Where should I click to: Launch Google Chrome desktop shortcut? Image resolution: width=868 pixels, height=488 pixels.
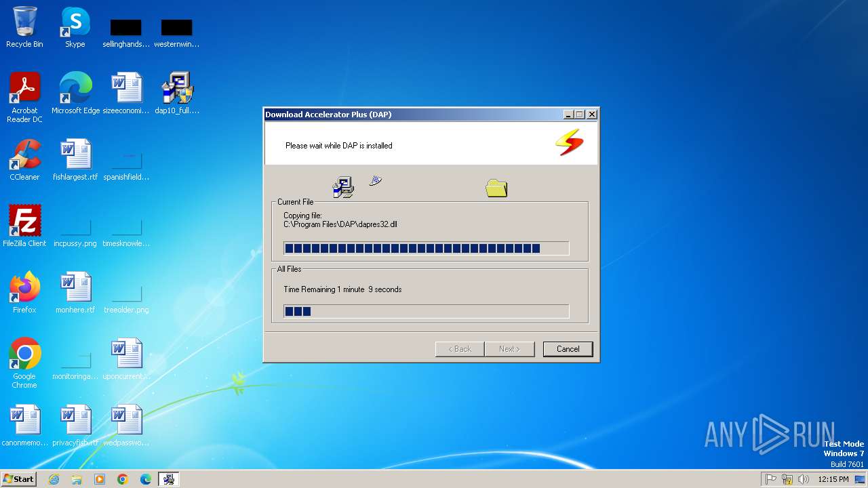pyautogui.click(x=24, y=363)
